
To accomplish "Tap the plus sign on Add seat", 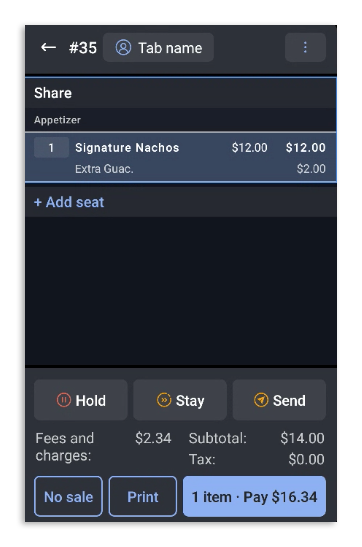I will (38, 202).
